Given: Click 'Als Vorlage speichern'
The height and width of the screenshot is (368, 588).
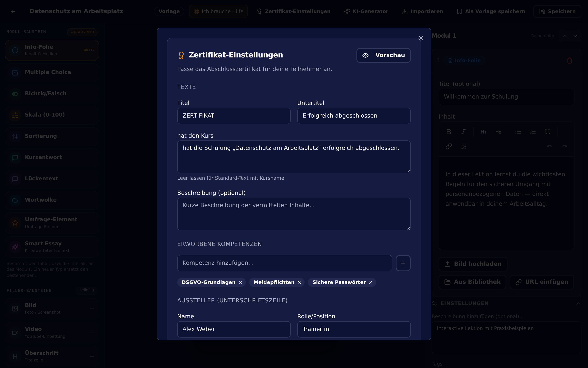Looking at the screenshot, I should [491, 11].
